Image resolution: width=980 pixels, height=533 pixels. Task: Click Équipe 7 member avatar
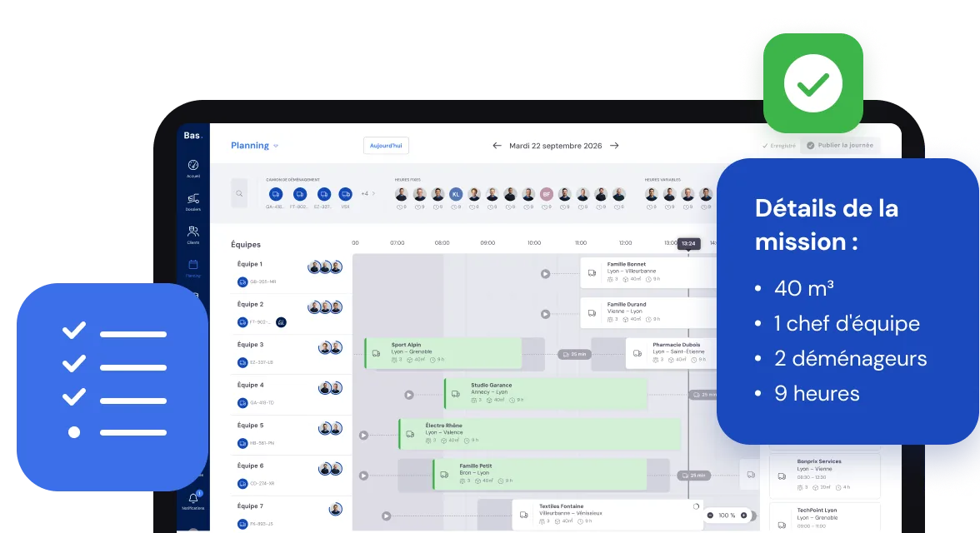[336, 509]
